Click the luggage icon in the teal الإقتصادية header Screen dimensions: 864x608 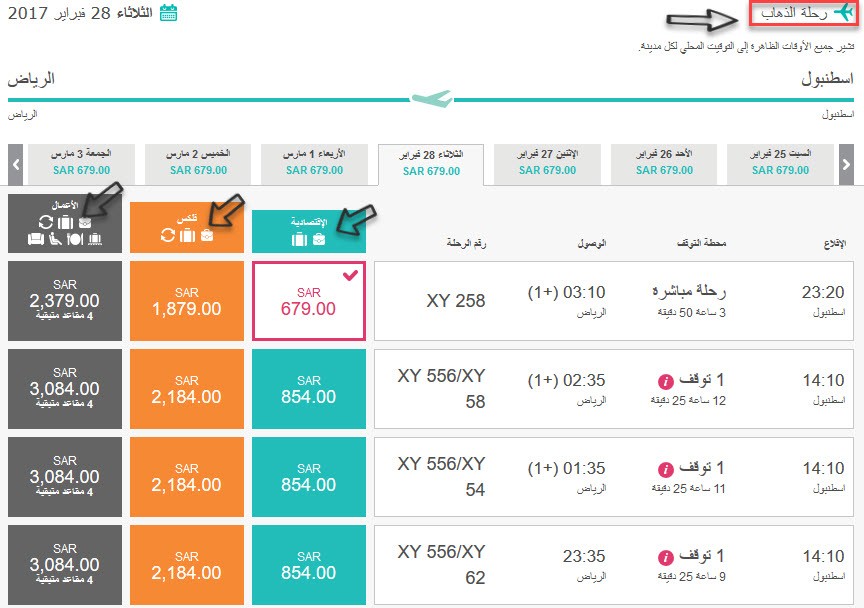point(299,239)
